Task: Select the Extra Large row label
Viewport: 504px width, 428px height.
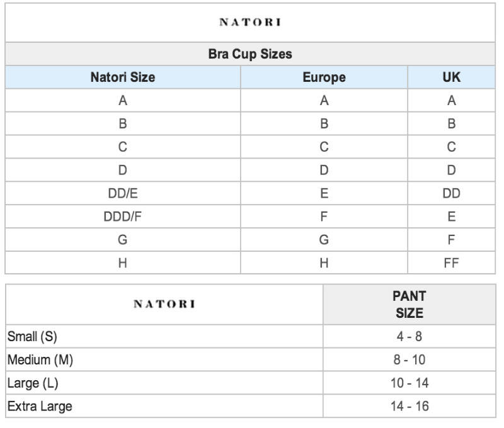Action: click(x=40, y=406)
